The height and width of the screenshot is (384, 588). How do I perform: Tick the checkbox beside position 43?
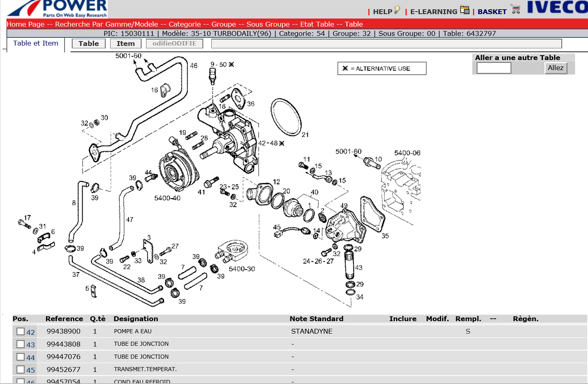point(21,344)
